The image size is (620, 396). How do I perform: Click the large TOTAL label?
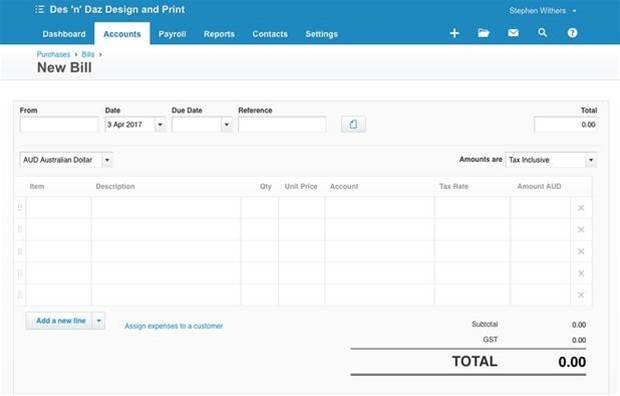(474, 361)
